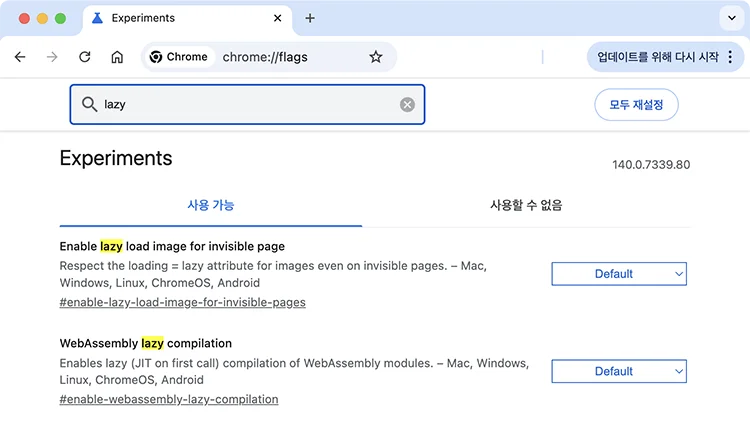The width and height of the screenshot is (750, 443).
Task: Switch to the 사용 가능 tab
Action: tap(210, 205)
